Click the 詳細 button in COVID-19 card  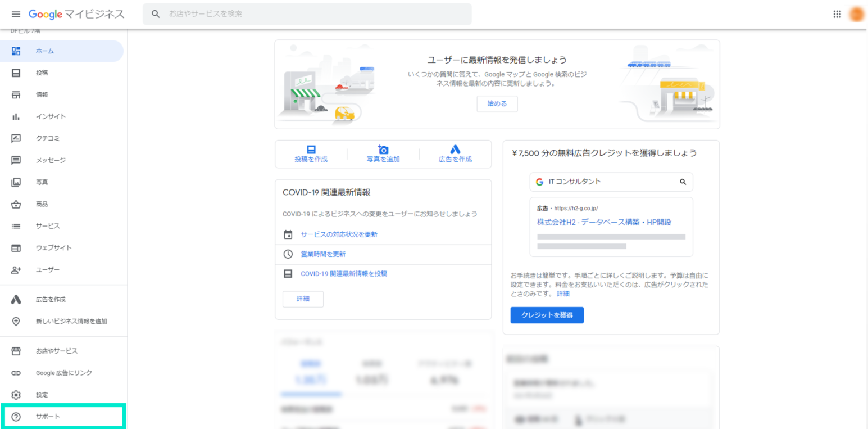click(x=303, y=299)
